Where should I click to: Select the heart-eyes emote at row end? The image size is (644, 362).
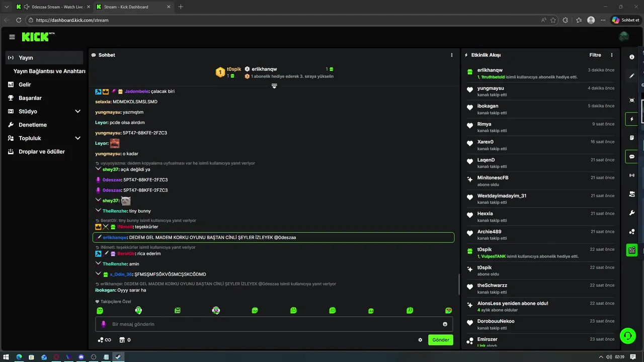click(448, 311)
